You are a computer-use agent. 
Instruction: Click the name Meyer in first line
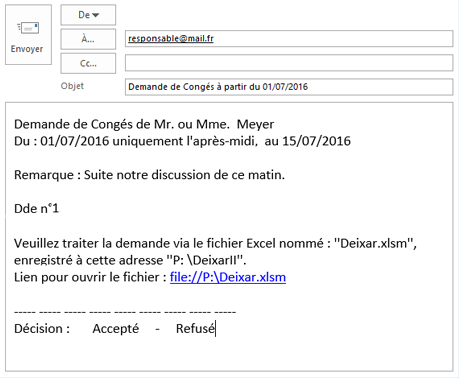coord(255,124)
